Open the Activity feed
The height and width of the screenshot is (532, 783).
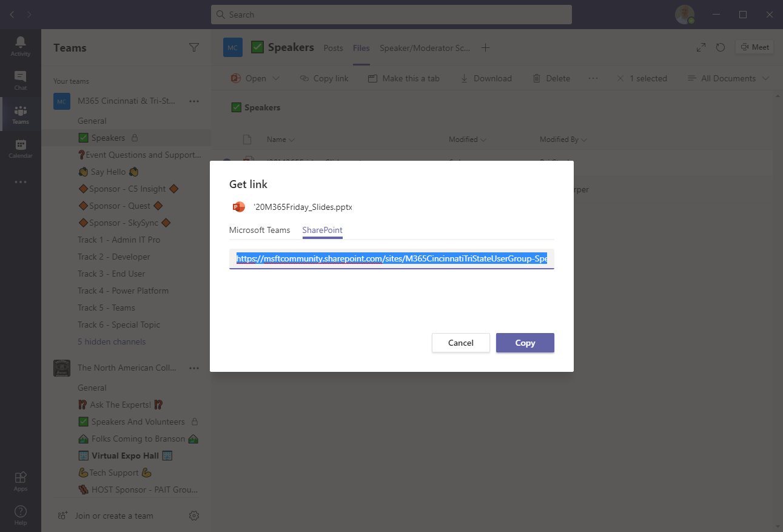20,47
